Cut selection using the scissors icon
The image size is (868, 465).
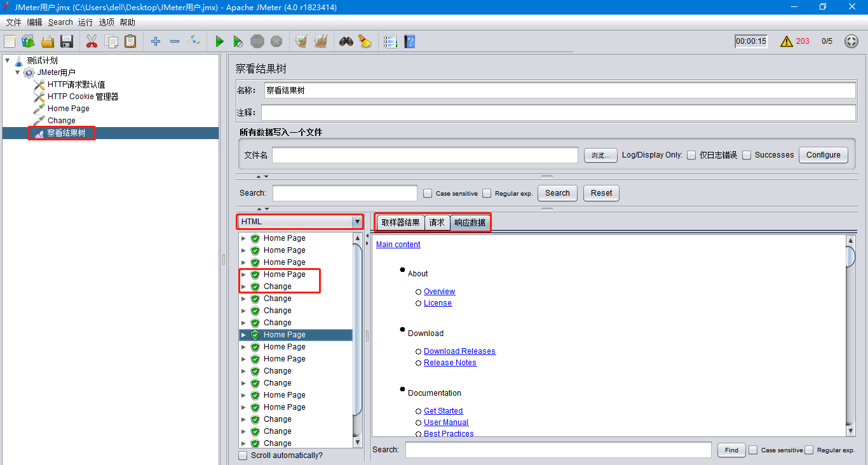point(92,41)
